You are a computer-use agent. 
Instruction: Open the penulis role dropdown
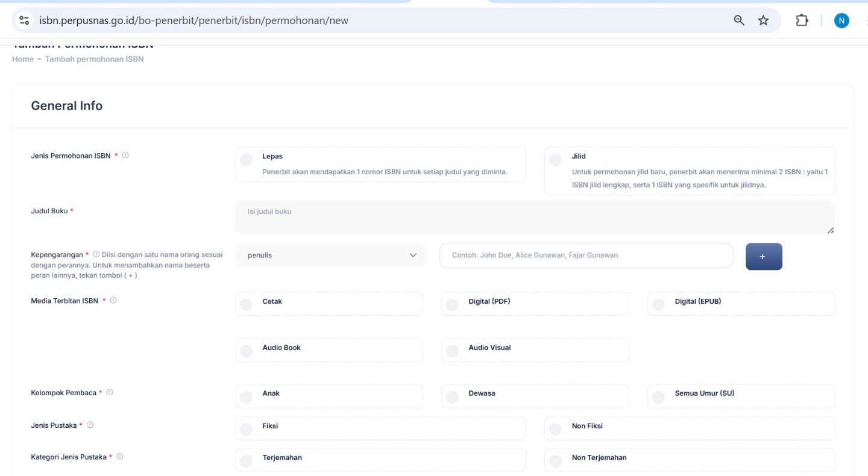click(x=331, y=255)
